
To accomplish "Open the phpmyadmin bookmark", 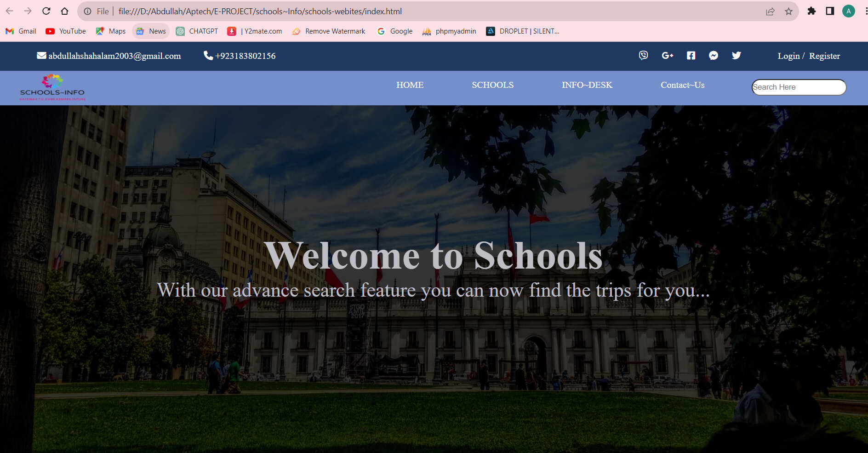I will point(449,31).
